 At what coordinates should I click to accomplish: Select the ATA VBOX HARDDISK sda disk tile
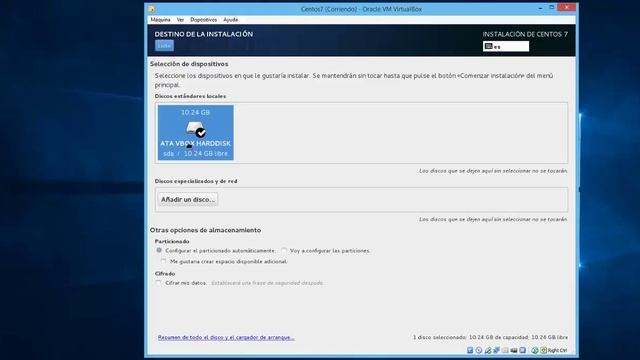tap(196, 133)
